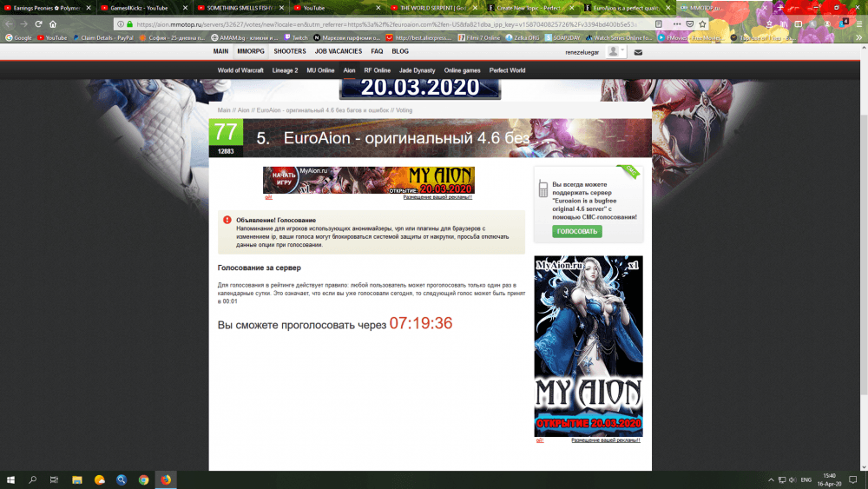Click the Windows Start button
This screenshot has height=489, width=868.
[11, 479]
